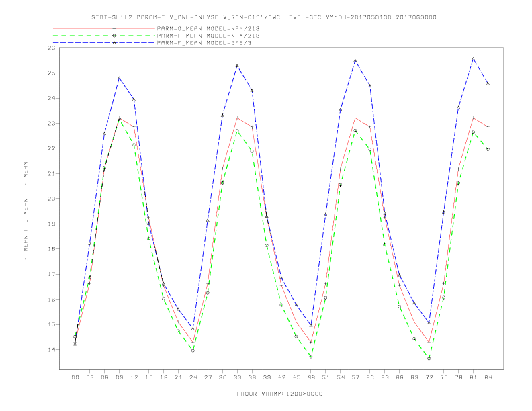Click green NAM circle data point at hour 72

[429, 358]
